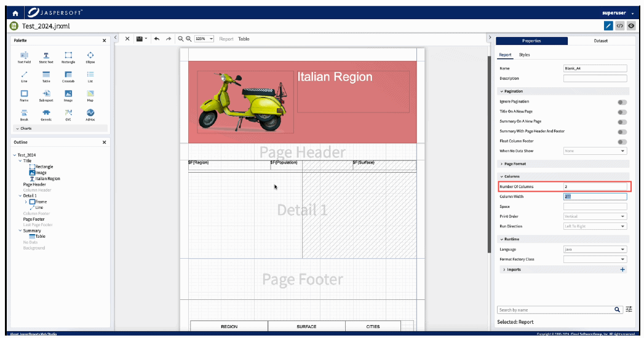
Task: Click the undo arrow in the toolbar
Action: tap(157, 39)
